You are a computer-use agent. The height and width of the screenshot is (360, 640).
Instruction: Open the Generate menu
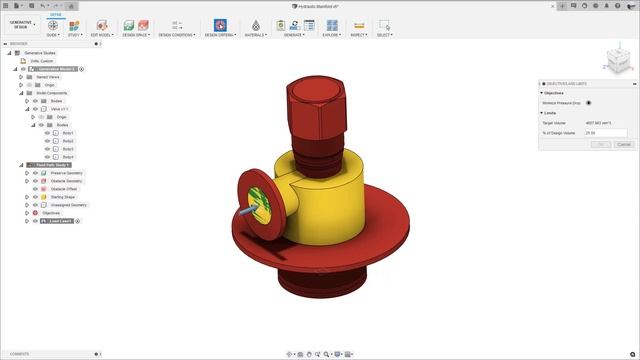click(294, 35)
